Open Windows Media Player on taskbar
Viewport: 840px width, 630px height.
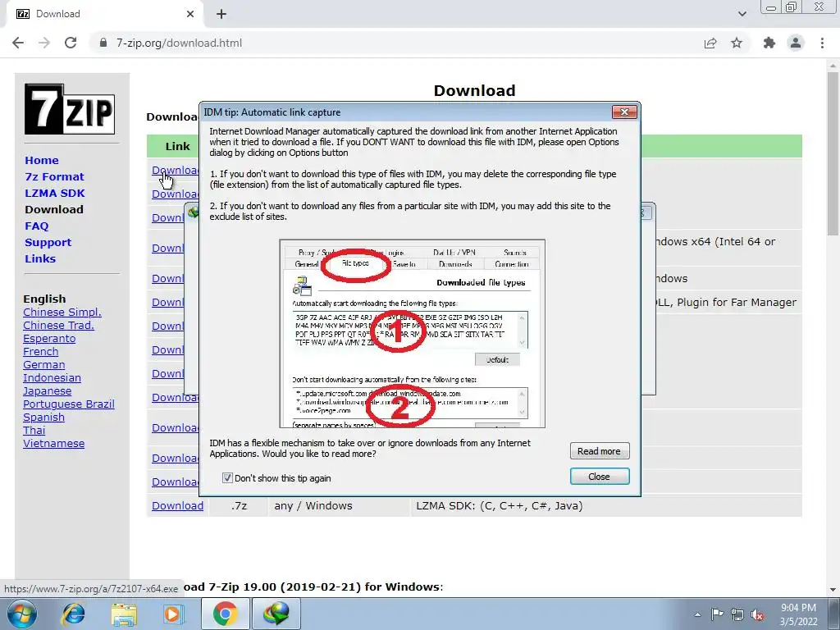[174, 614]
